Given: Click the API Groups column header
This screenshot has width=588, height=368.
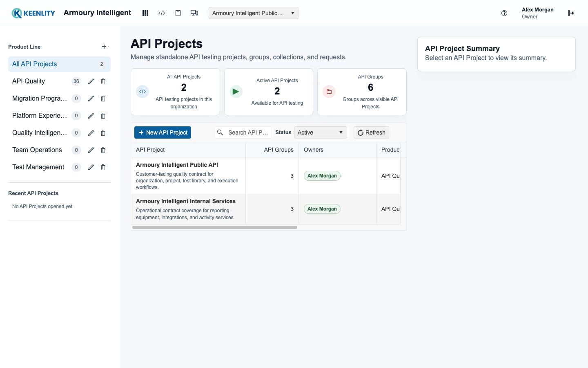Looking at the screenshot, I should pos(272,150).
